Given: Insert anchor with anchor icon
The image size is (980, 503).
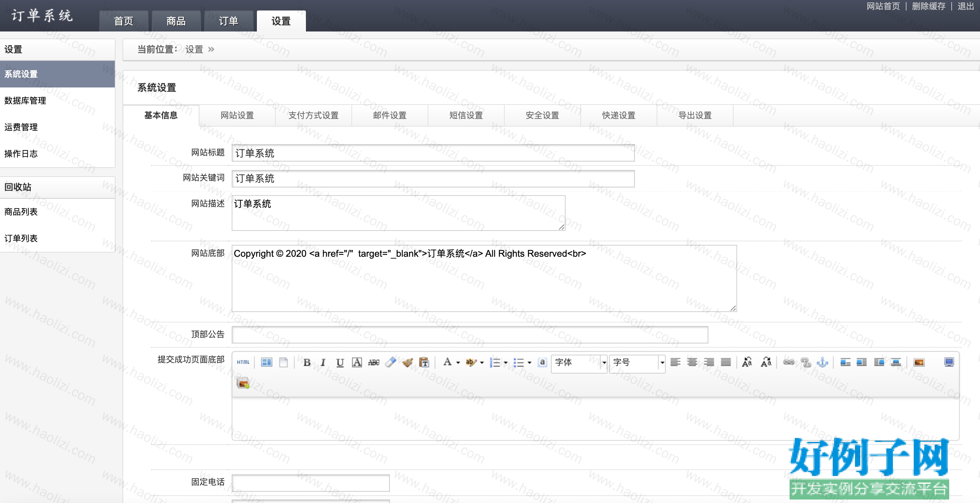Looking at the screenshot, I should point(822,362).
